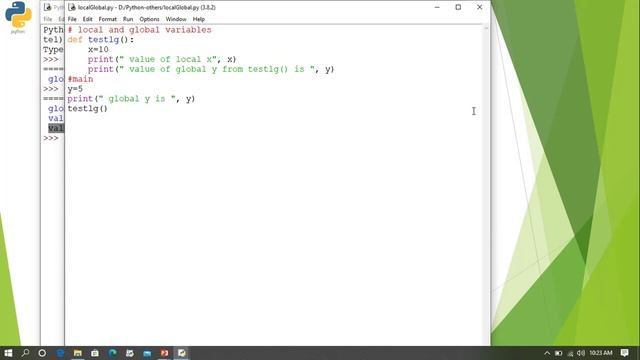Open File Explorer from the taskbar
The width and height of the screenshot is (640, 360).
coord(78,353)
